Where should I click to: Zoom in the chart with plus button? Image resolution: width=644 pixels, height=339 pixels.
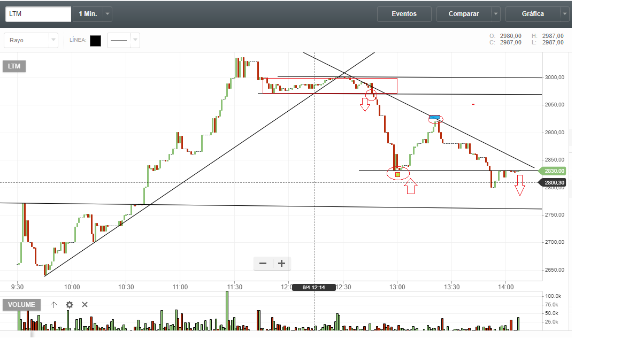tap(282, 263)
